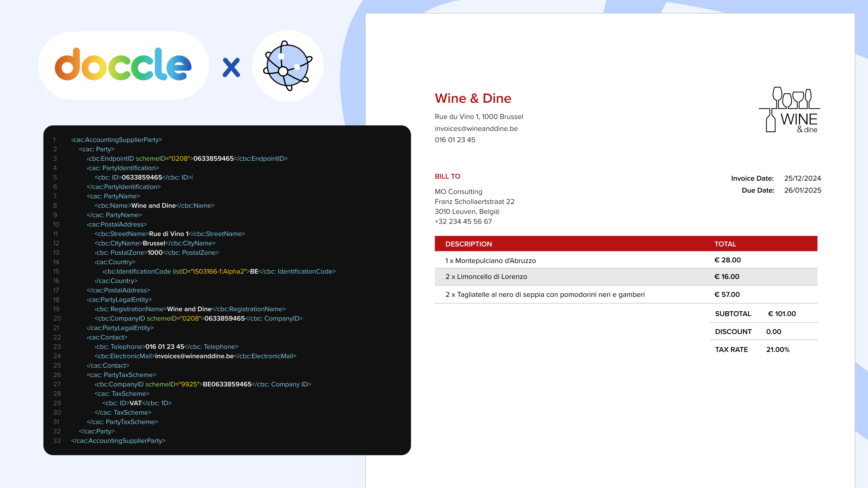Click the MO Consulting name

point(458,192)
